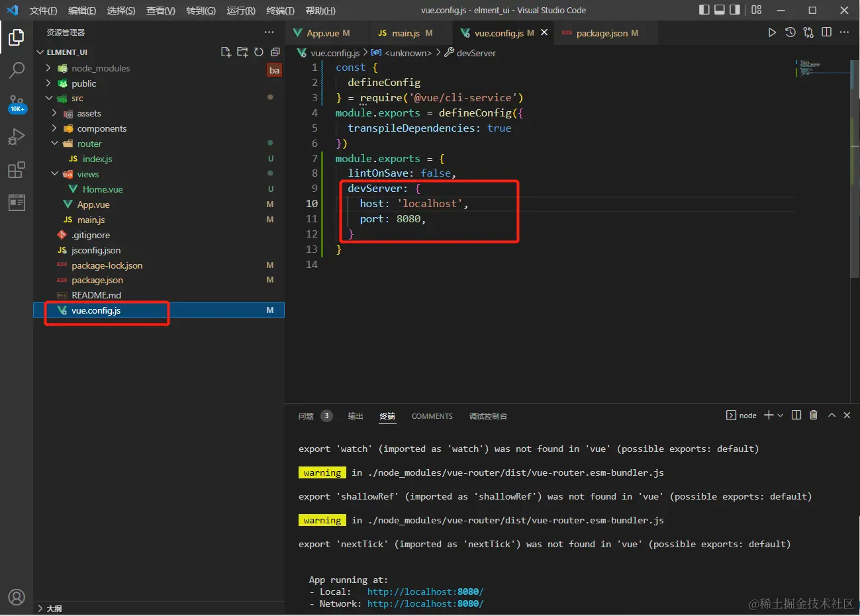The image size is (860, 616).
Task: Collapse the ELMENT_UI project root
Action: (x=40, y=52)
